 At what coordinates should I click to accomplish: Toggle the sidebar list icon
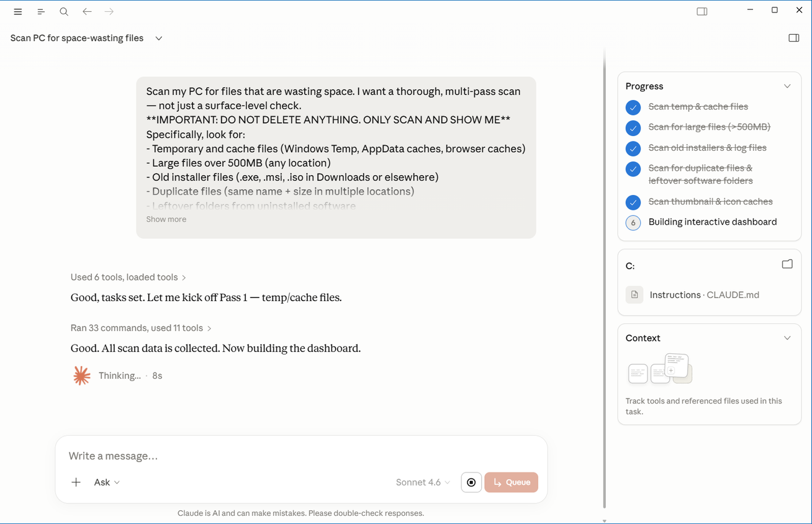pyautogui.click(x=41, y=12)
